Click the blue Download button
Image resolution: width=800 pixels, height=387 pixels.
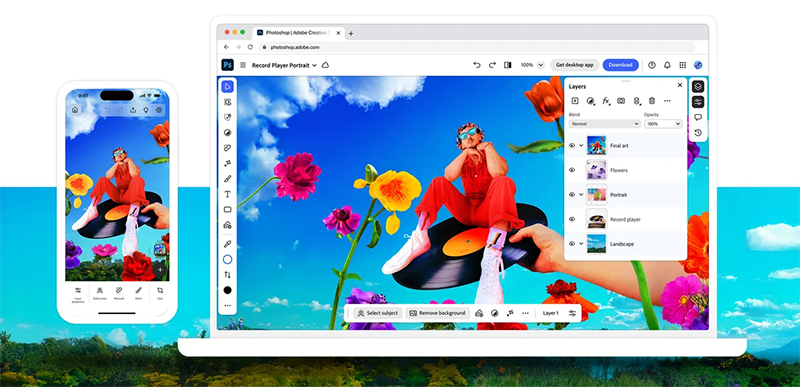coord(620,65)
